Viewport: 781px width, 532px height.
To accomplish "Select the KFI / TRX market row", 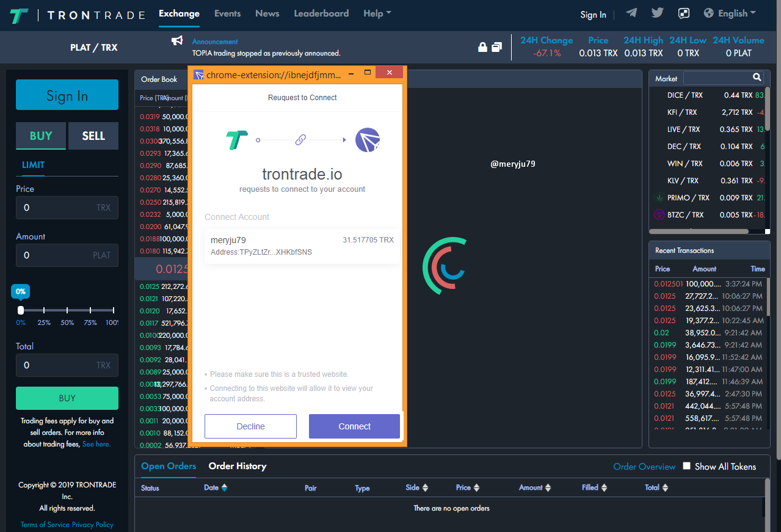I will tap(707, 112).
